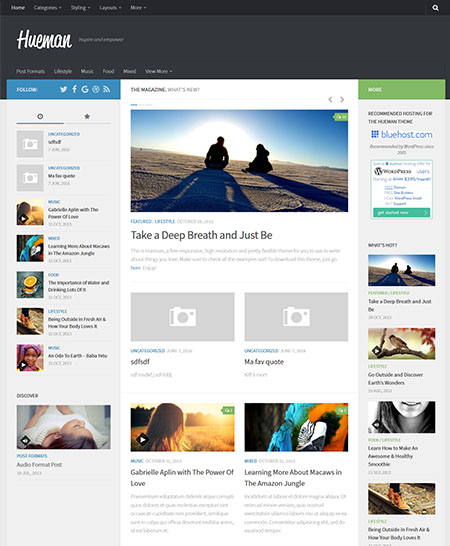Open 'Learn How to Make An Awesome & Healthy Smoothie'
This screenshot has height=546, width=450.
click(x=393, y=456)
